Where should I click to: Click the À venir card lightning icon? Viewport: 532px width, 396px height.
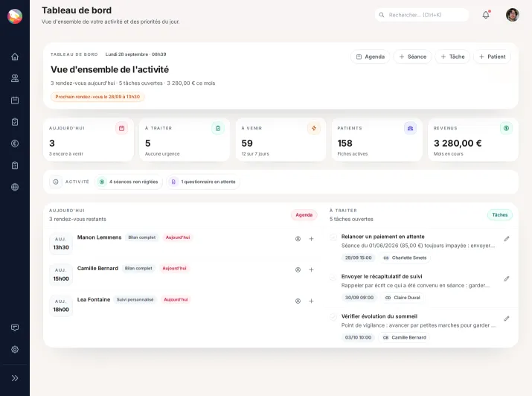[314, 128]
